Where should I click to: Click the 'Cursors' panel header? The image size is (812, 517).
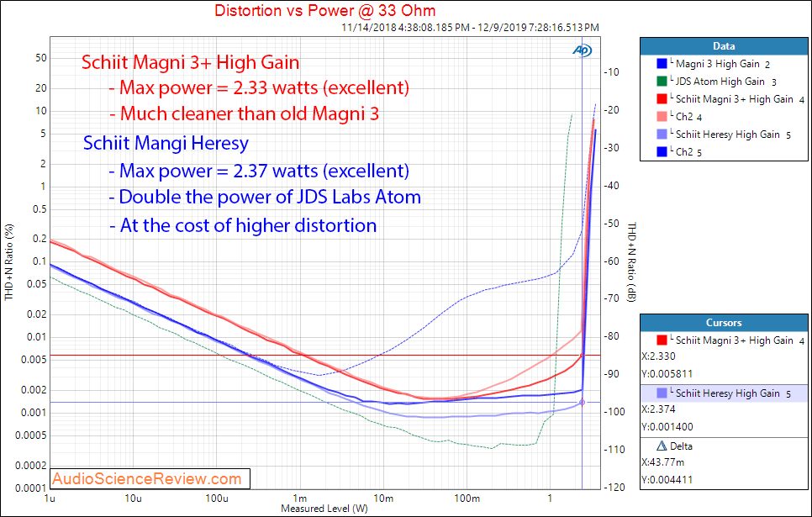coord(724,323)
